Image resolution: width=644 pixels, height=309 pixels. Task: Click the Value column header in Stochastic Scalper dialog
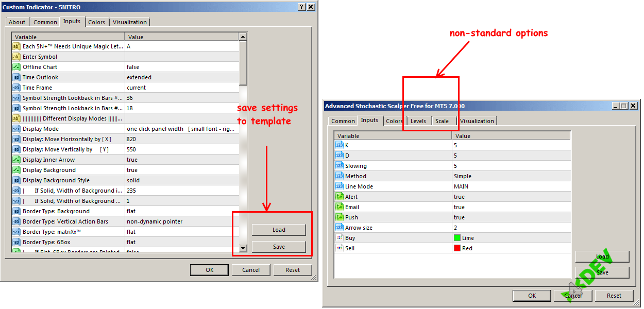coord(511,136)
